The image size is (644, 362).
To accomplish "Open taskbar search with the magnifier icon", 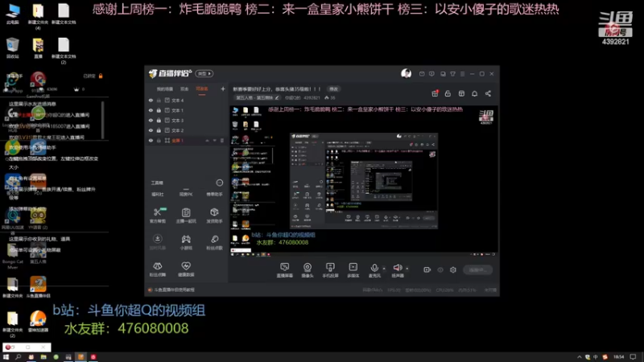I will click(18, 357).
